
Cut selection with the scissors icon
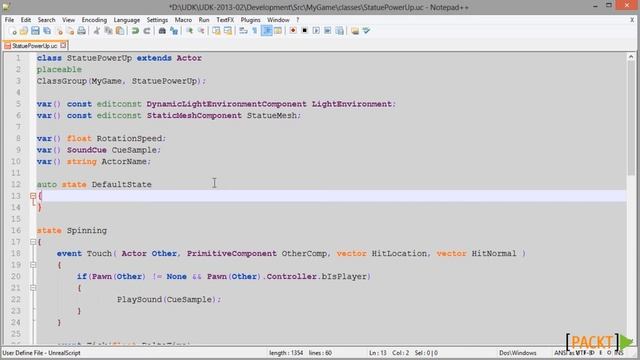point(97,31)
